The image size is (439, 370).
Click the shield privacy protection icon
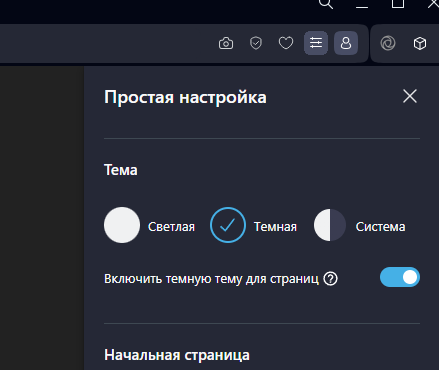click(256, 43)
